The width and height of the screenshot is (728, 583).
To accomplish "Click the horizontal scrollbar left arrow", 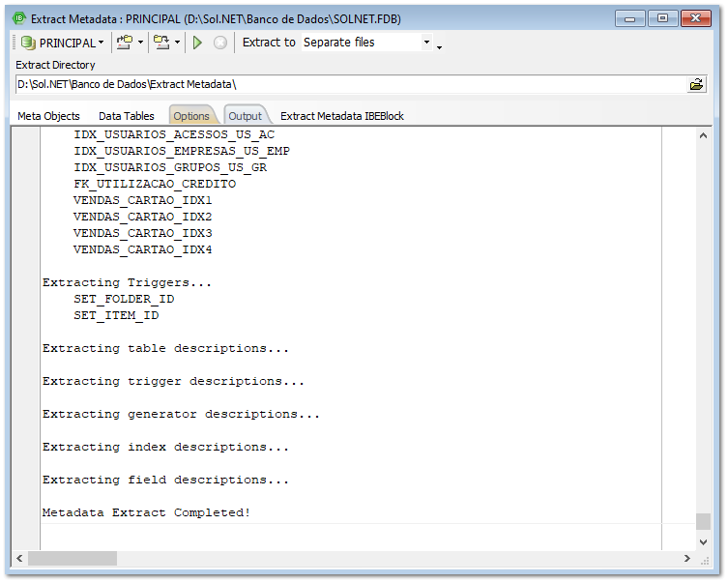I will [19, 559].
